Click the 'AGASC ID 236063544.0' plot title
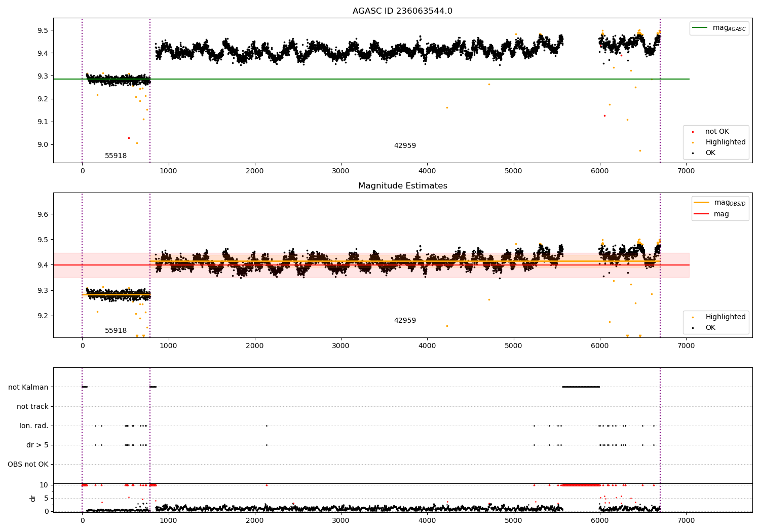This screenshot has width=760, height=532. click(402, 11)
